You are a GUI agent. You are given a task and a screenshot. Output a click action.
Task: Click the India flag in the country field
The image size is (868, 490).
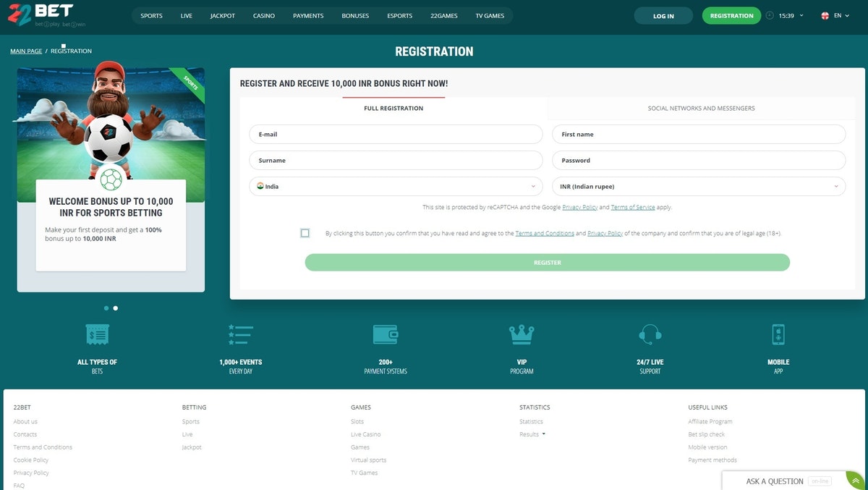[260, 186]
